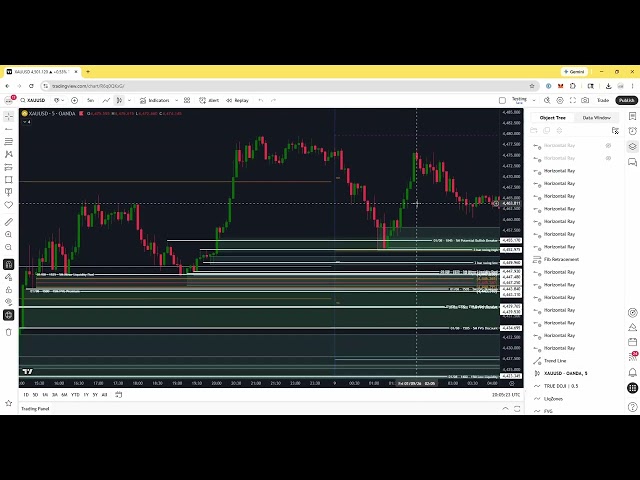Select the ruler measure tool
The height and width of the screenshot is (480, 640).
pyautogui.click(x=9, y=222)
